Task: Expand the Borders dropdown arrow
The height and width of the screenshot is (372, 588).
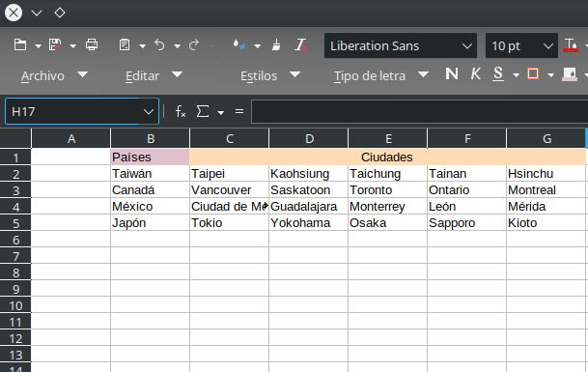Action: pos(551,75)
